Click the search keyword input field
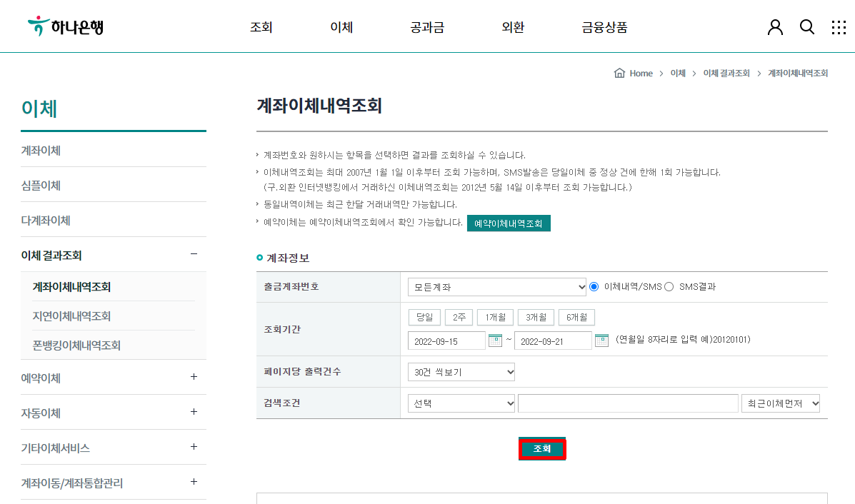855x504 pixels. click(627, 403)
